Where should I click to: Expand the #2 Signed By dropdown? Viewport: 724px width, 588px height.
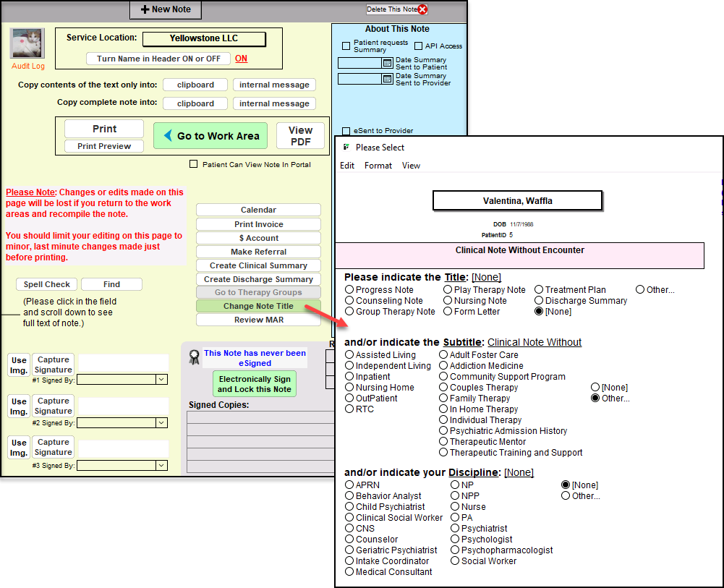click(161, 422)
